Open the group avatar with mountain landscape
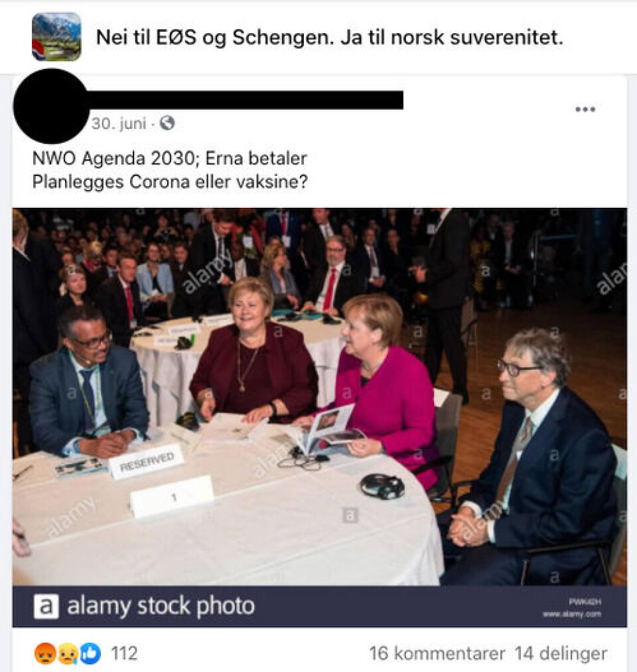637x672 pixels. coord(56,37)
